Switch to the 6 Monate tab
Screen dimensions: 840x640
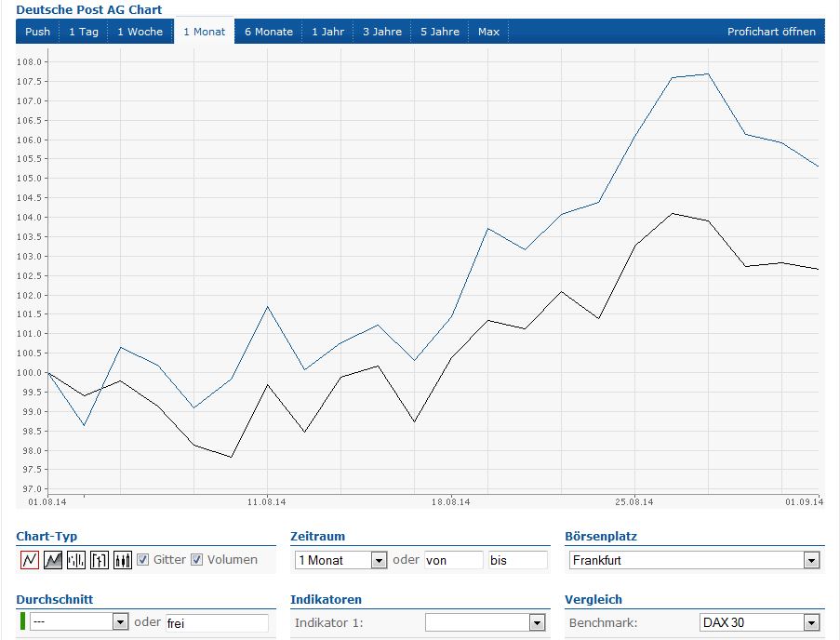tap(269, 32)
